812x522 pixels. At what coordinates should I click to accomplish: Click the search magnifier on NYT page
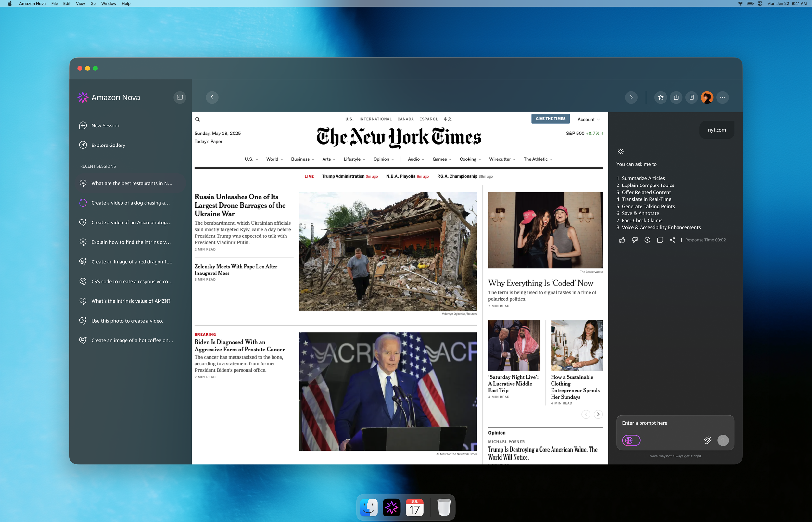(x=197, y=119)
